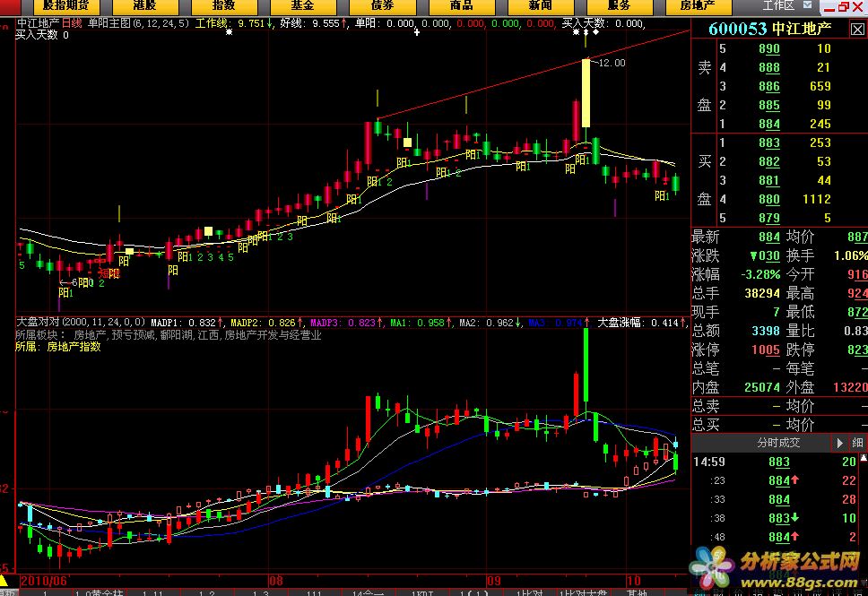The height and width of the screenshot is (596, 868).
Task: Select the bottom tab 其他
Action: (x=638, y=592)
